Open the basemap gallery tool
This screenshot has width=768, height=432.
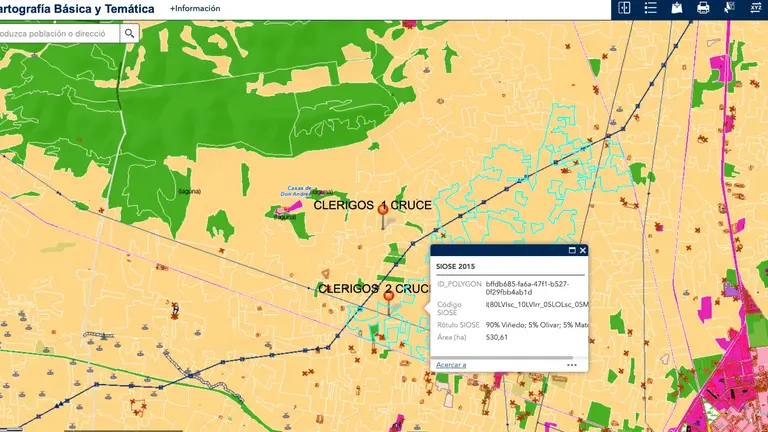click(x=676, y=8)
